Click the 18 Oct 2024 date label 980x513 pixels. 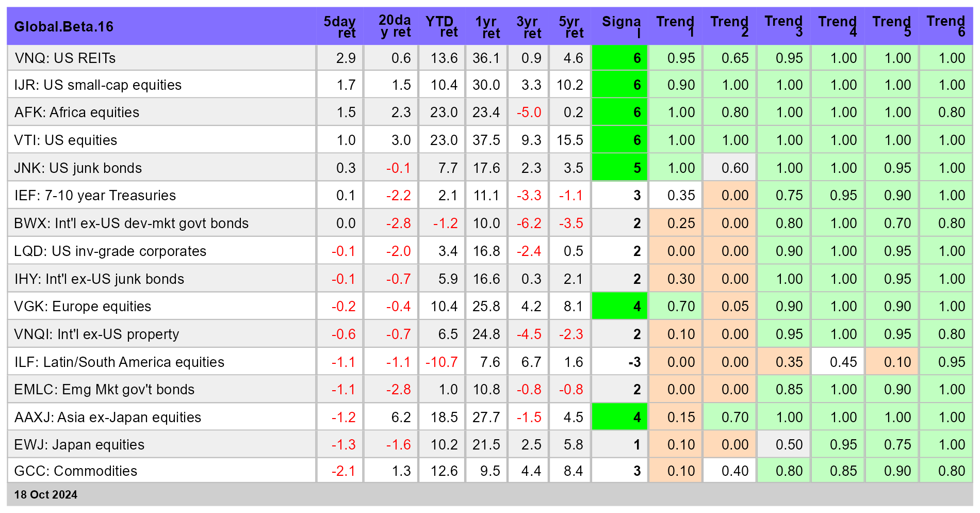pos(46,494)
